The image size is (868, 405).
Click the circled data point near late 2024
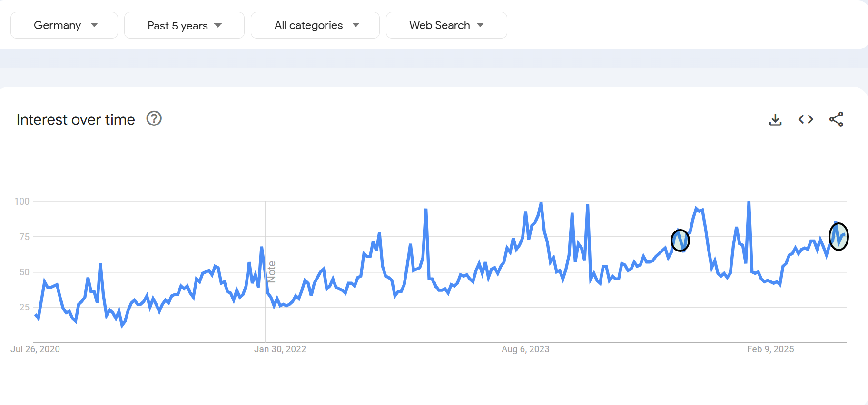tap(680, 241)
